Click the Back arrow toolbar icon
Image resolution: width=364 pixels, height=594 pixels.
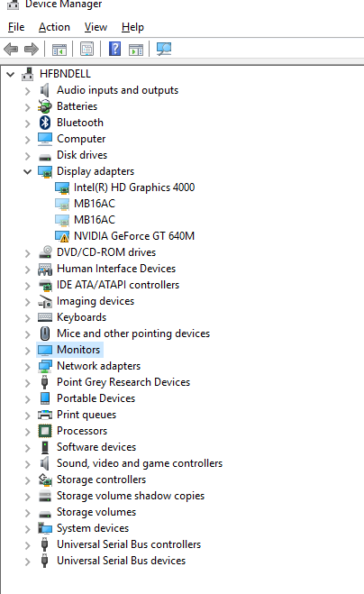11,49
